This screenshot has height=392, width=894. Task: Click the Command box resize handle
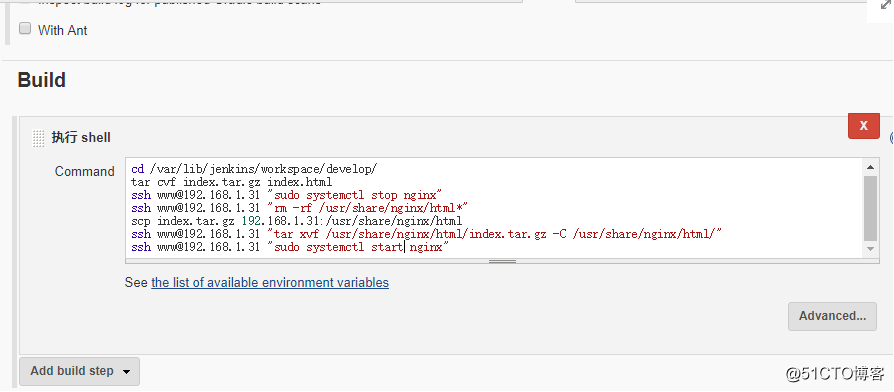click(x=502, y=261)
